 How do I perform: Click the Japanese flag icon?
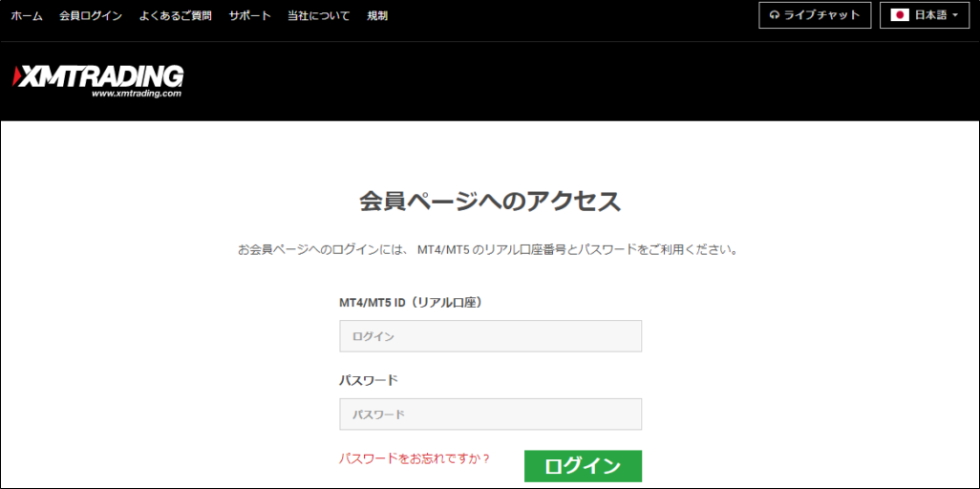(x=900, y=15)
